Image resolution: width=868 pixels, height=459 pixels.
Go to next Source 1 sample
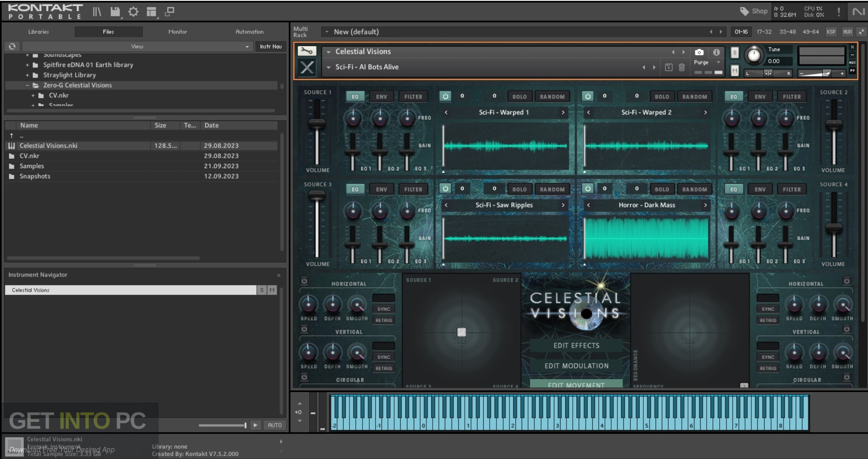tap(563, 112)
